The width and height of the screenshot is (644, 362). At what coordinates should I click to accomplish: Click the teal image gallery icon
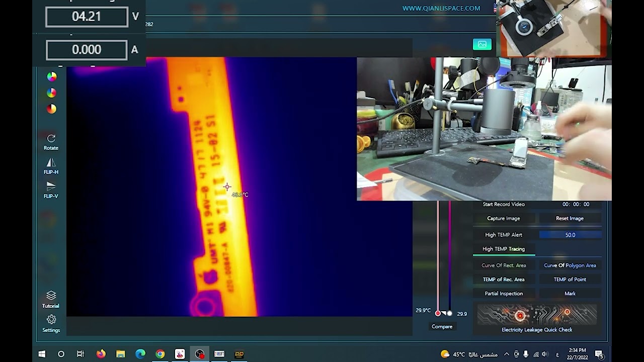[482, 45]
